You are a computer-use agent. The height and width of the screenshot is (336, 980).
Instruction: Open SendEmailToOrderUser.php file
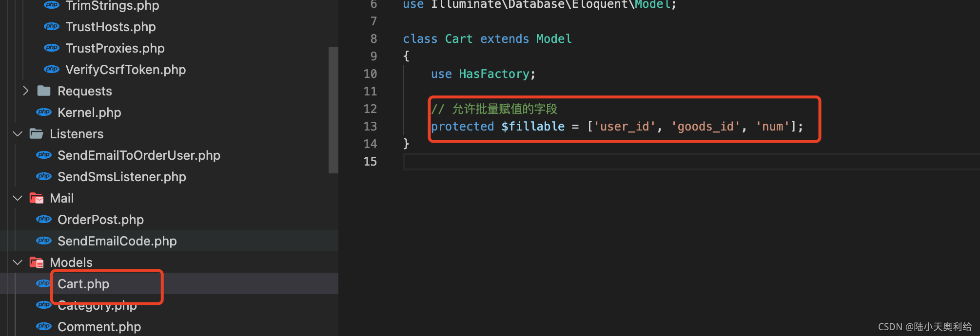pyautogui.click(x=139, y=155)
